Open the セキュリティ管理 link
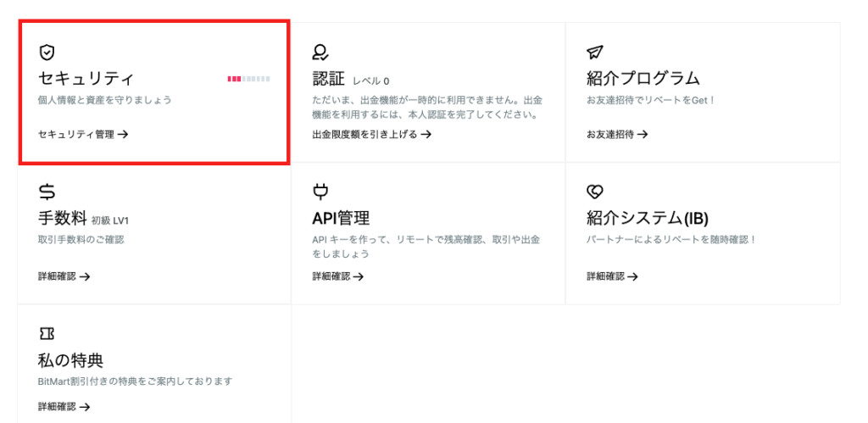 point(83,134)
